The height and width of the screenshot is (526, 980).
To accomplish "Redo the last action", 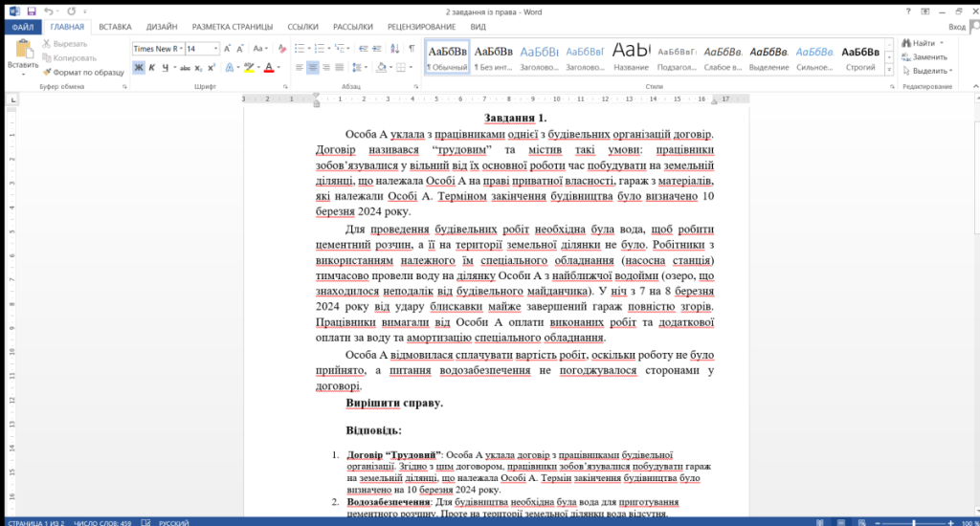I will click(x=71, y=11).
